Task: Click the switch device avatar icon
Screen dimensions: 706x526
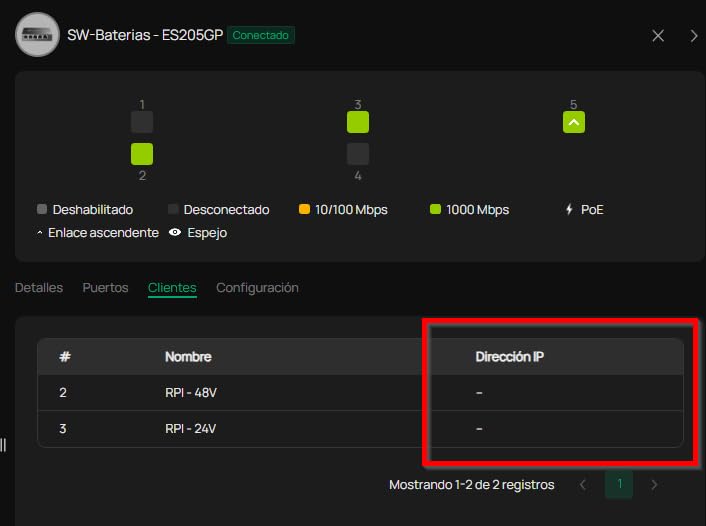Action: [37, 35]
